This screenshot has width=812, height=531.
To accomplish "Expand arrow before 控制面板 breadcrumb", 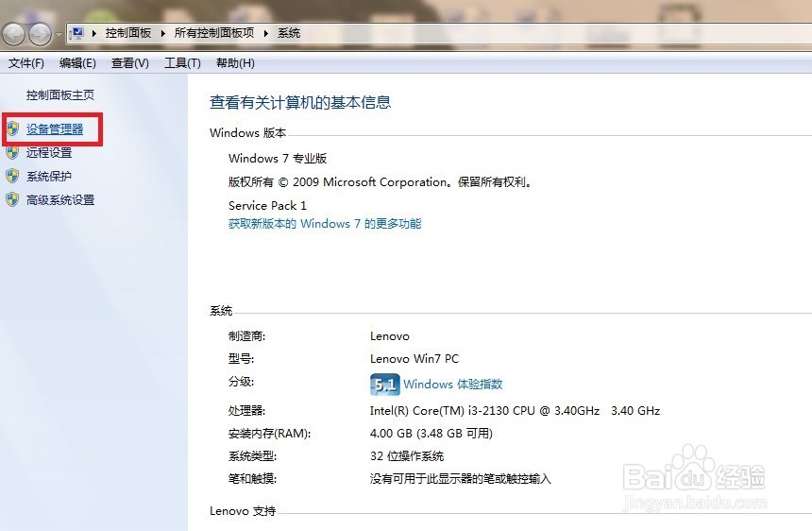I will coord(94,33).
